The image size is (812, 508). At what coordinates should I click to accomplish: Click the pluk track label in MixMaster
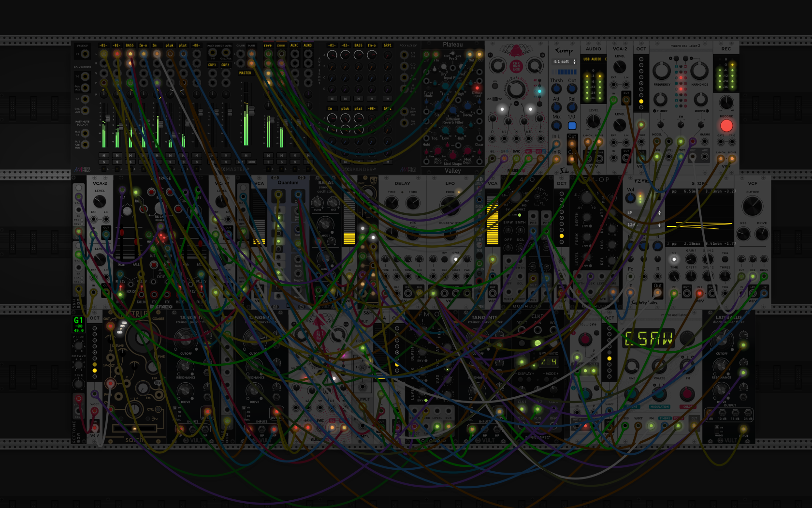169,45
